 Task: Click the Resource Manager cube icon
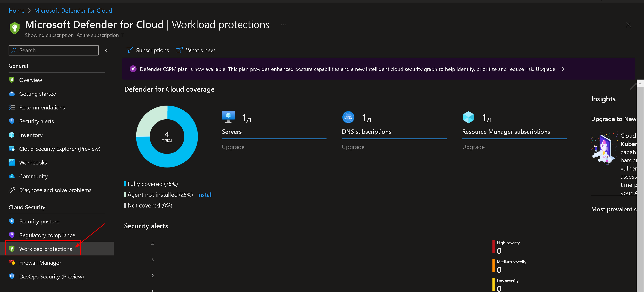tap(468, 117)
